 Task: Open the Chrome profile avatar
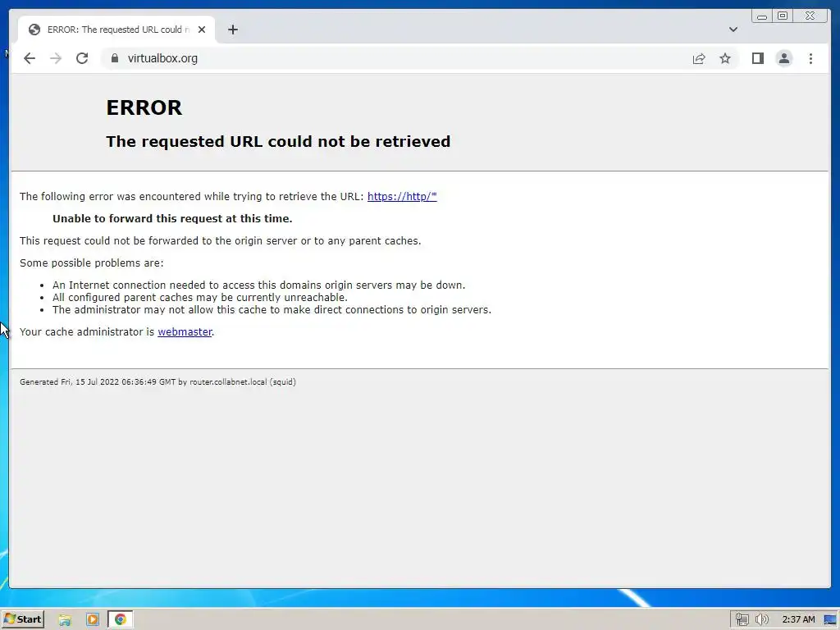pyautogui.click(x=783, y=58)
